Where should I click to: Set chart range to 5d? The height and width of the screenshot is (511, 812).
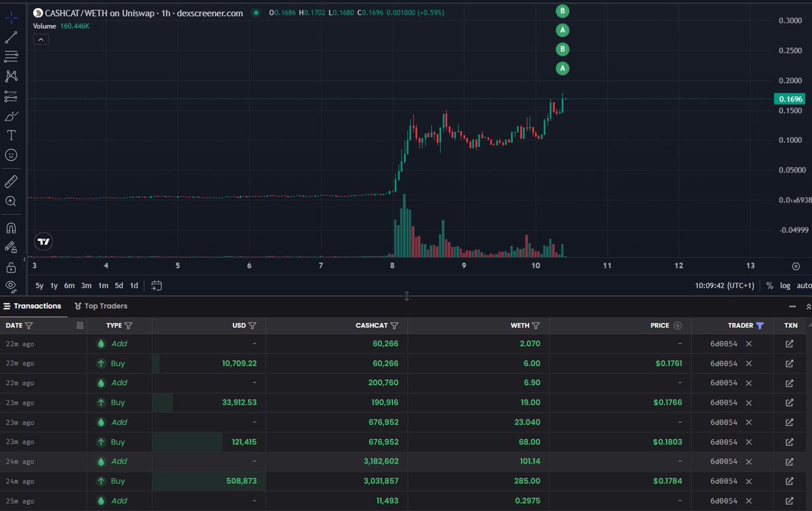[119, 286]
